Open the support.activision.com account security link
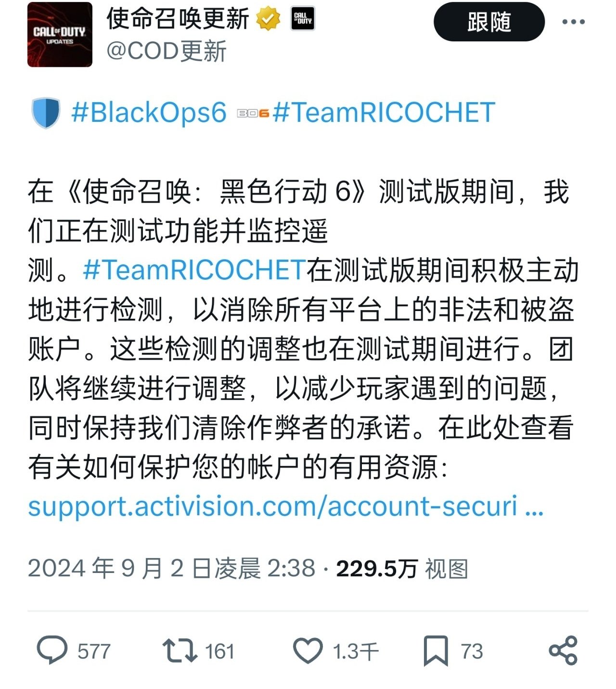 pos(286,507)
